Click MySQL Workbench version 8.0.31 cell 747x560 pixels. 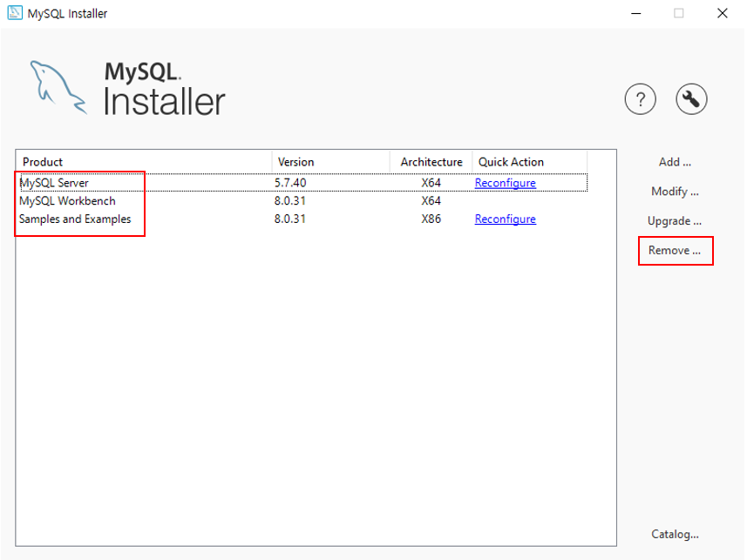coord(289,201)
